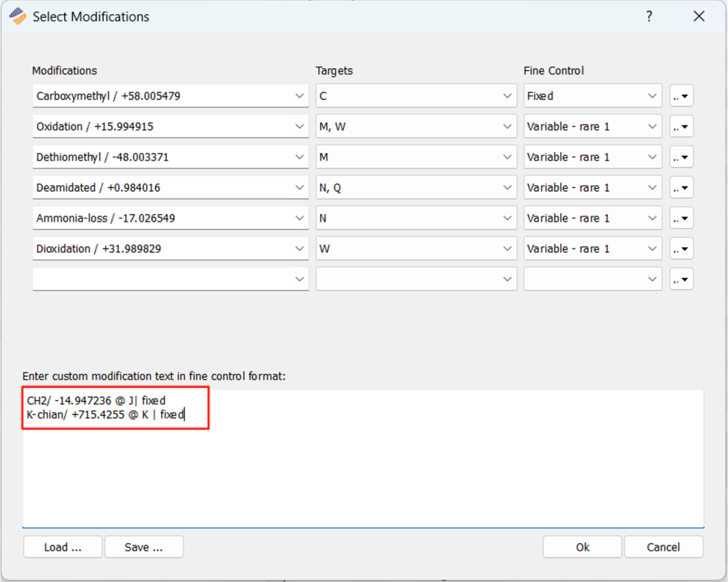Click the Save ... button

click(x=144, y=547)
